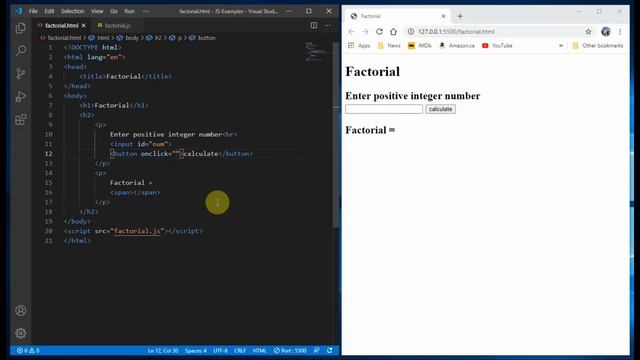Open the Explorer view in VS Code activity bar
Screen dimensions: 640x360
tap(21, 28)
